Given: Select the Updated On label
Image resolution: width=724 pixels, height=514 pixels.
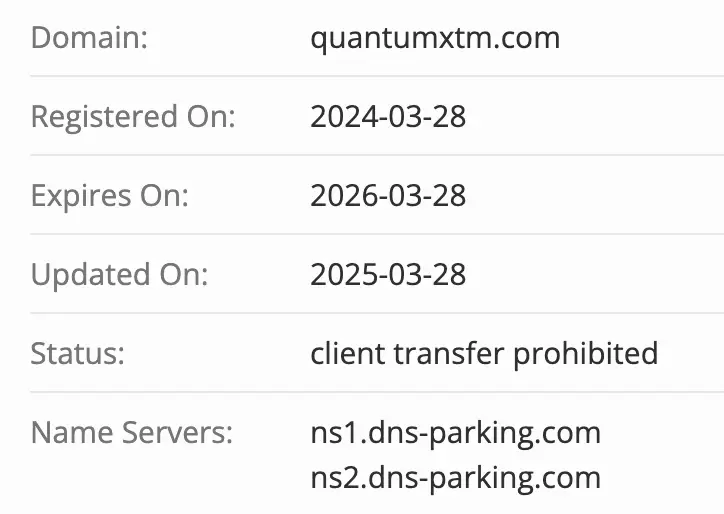Looking at the screenshot, I should click(x=119, y=274).
